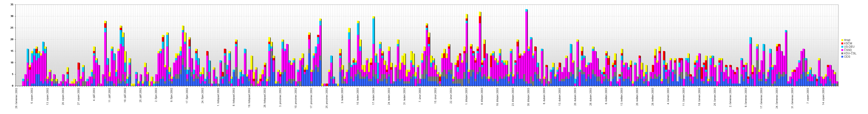Screen dimensions: 868x114
Task: Click the 17. leden 2003 date label
Action: (x=373, y=96)
